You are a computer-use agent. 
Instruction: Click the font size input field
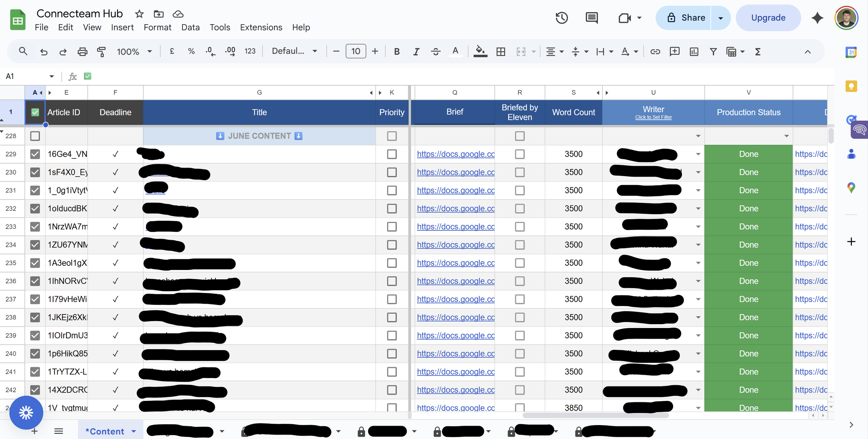(x=356, y=51)
